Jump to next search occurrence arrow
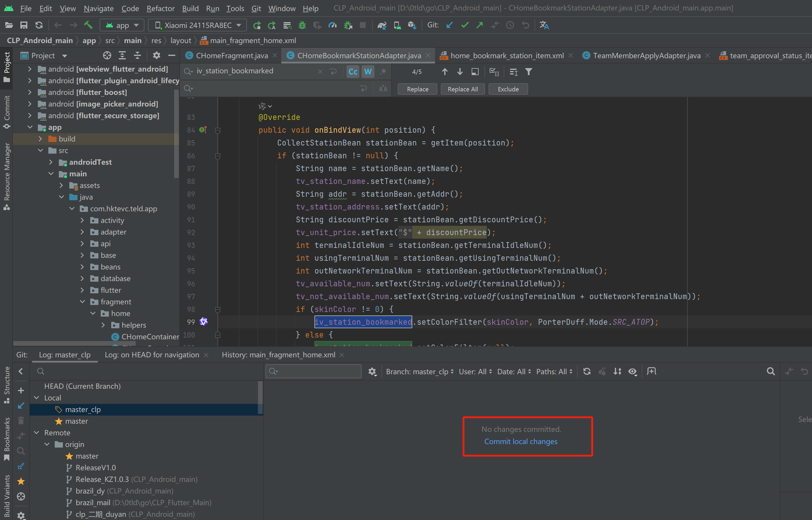 [x=460, y=72]
